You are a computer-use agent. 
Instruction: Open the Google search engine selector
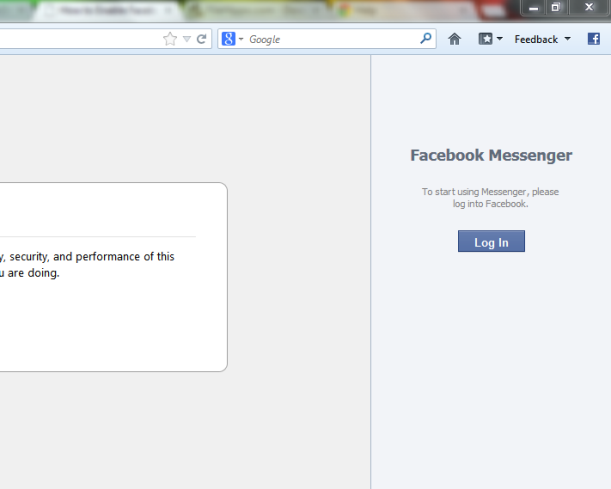[233, 39]
